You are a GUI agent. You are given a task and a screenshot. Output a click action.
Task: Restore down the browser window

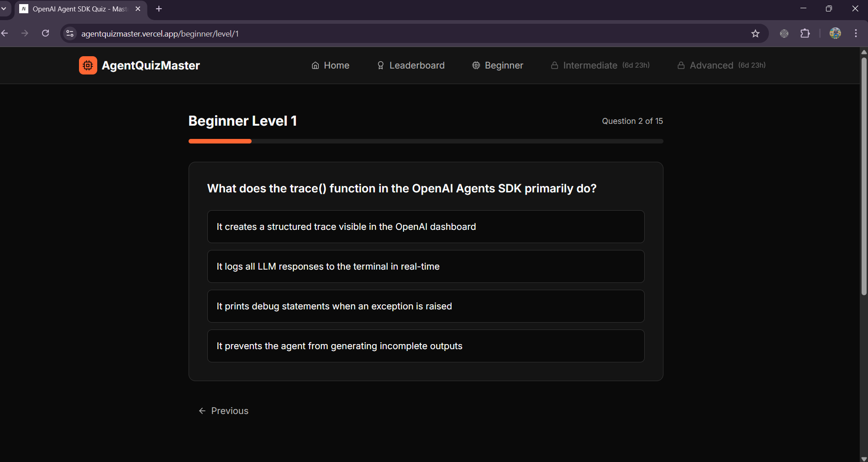(829, 9)
